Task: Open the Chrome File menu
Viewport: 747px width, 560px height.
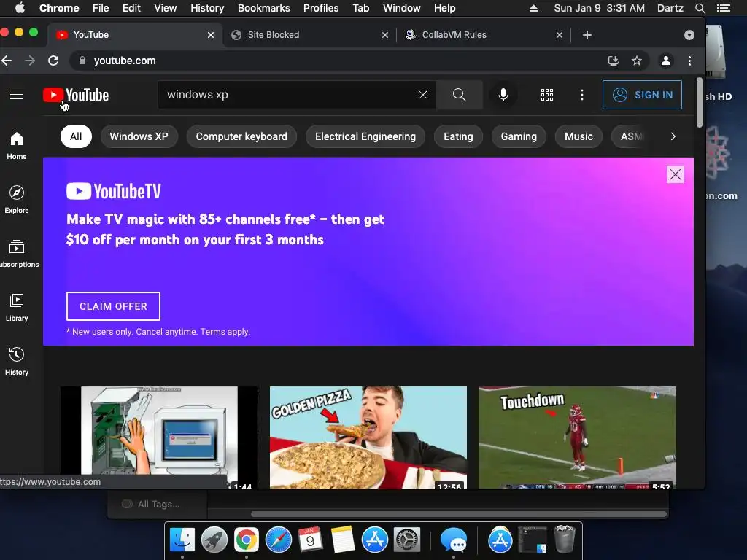Action: (x=101, y=8)
